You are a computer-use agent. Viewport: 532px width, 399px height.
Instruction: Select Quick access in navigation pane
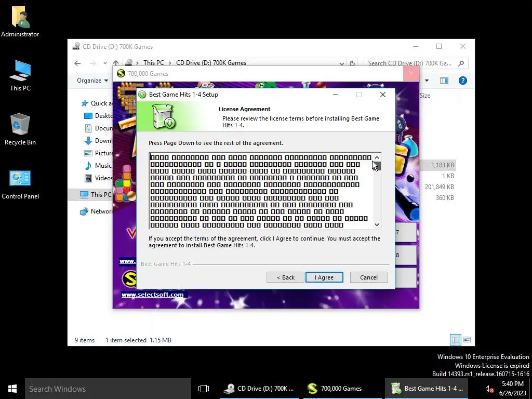tap(101, 103)
